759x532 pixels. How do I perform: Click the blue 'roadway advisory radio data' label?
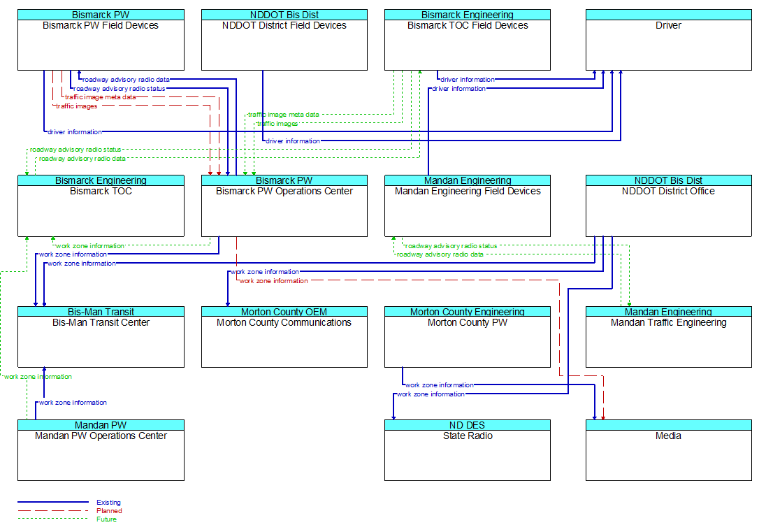pyautogui.click(x=126, y=80)
